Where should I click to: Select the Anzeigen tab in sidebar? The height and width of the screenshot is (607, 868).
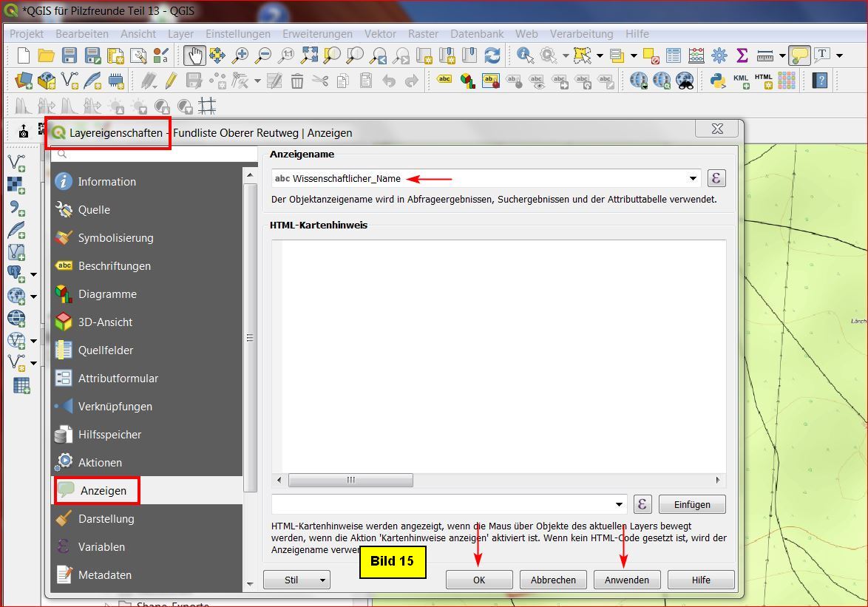pos(103,490)
